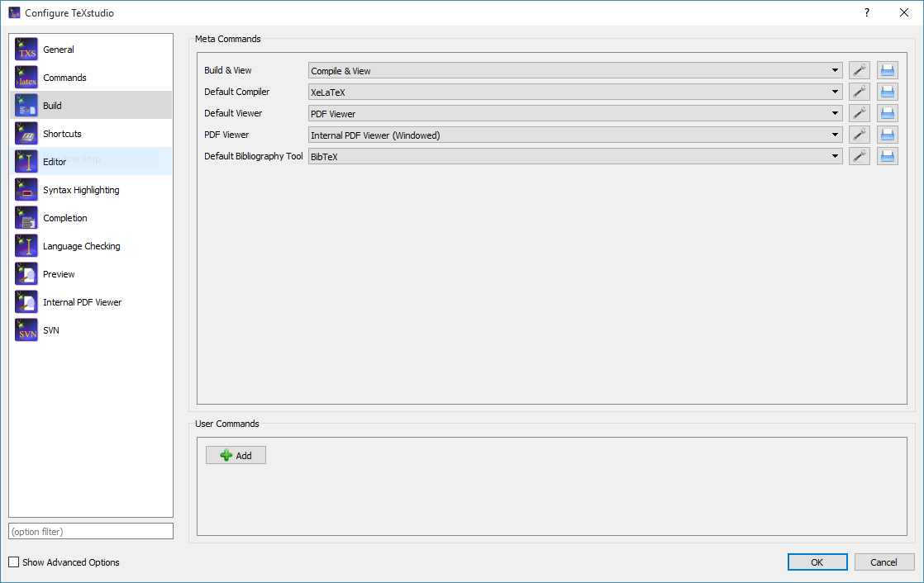Click the Preview category icon
Screen dimensions: 924x583
26,274
